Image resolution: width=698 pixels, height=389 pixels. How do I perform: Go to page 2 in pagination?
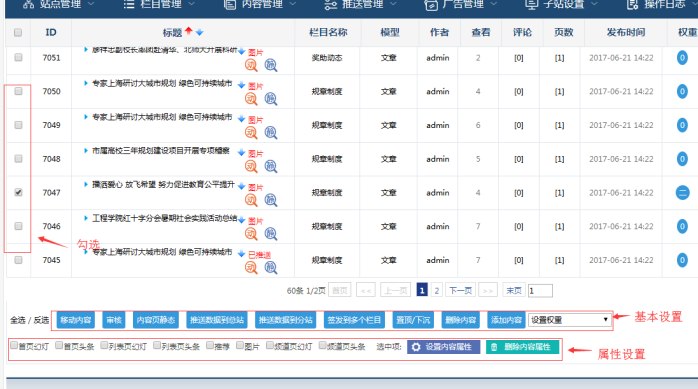437,291
